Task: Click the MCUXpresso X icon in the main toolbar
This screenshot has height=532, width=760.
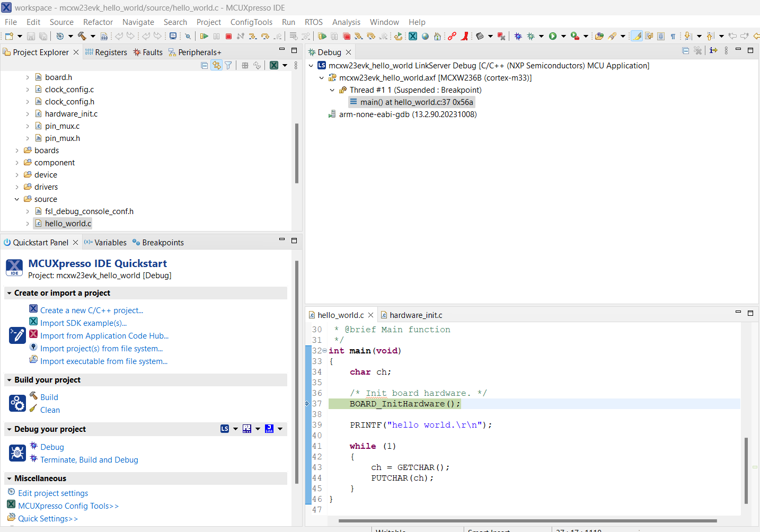Action: 412,36
